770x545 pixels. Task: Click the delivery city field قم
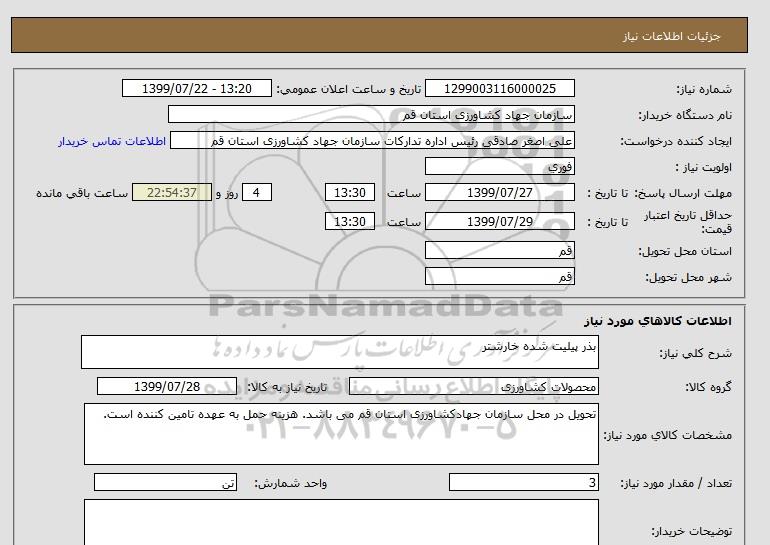[x=499, y=276]
